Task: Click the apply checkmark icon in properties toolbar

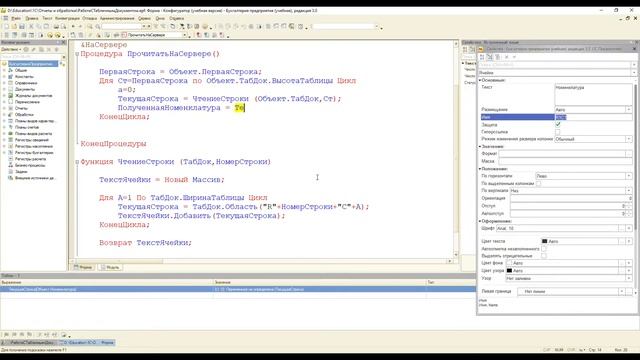Action: 514,57
